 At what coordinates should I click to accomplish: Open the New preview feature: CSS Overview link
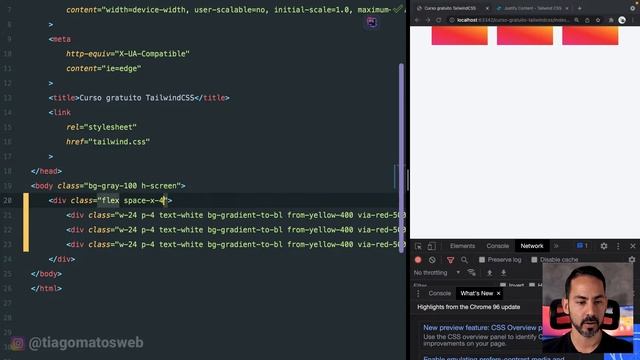[483, 328]
